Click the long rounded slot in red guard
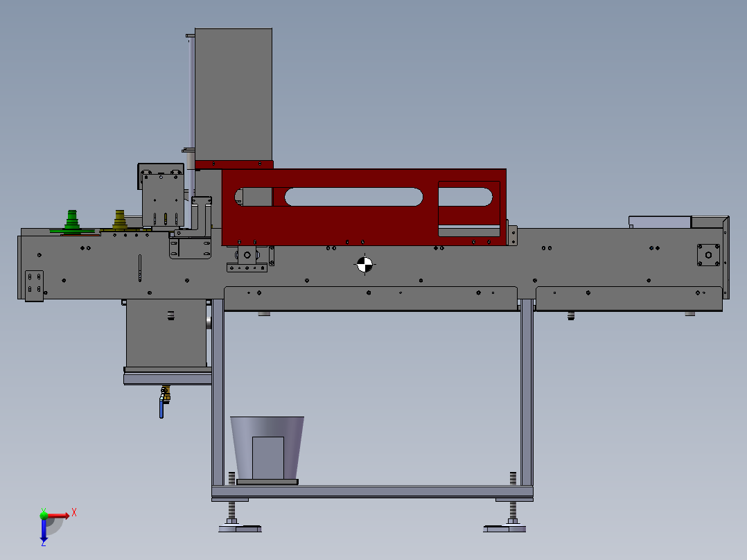 point(353,197)
